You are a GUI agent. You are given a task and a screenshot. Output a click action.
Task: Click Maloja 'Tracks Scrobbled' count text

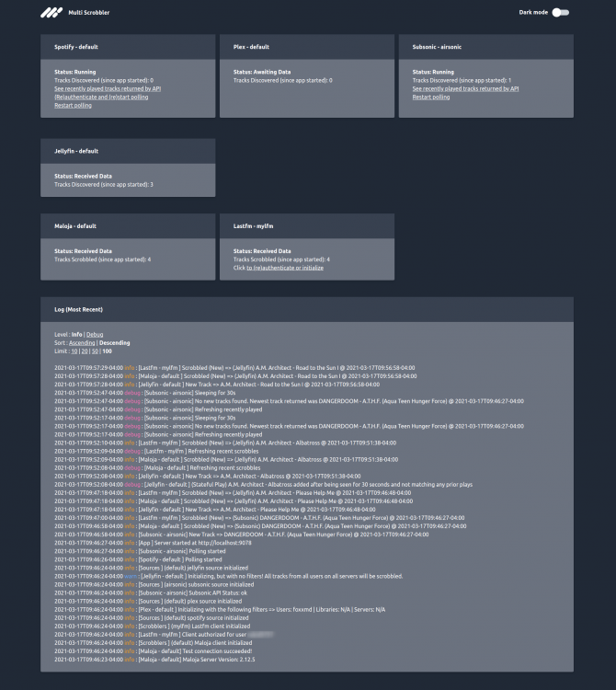pos(102,259)
